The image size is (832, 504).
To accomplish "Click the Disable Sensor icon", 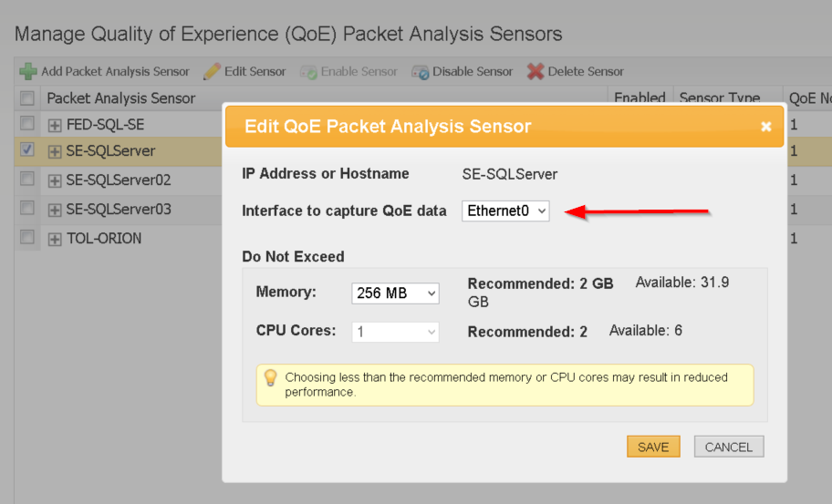I will click(421, 71).
